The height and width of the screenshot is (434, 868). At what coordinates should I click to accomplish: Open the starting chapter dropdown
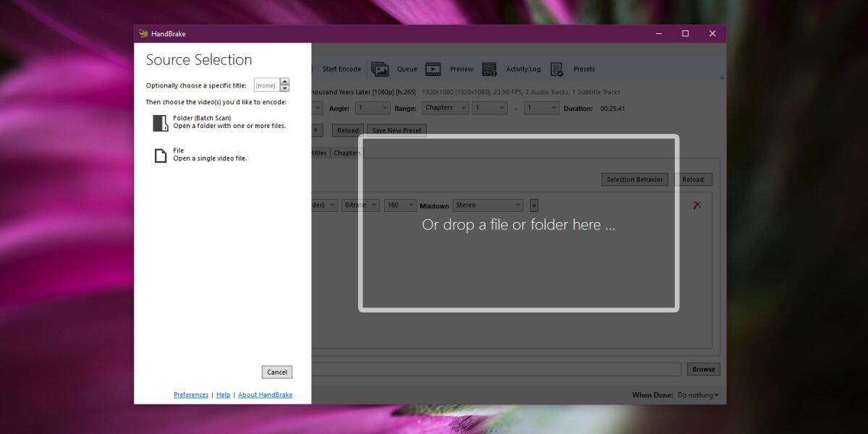coord(490,108)
